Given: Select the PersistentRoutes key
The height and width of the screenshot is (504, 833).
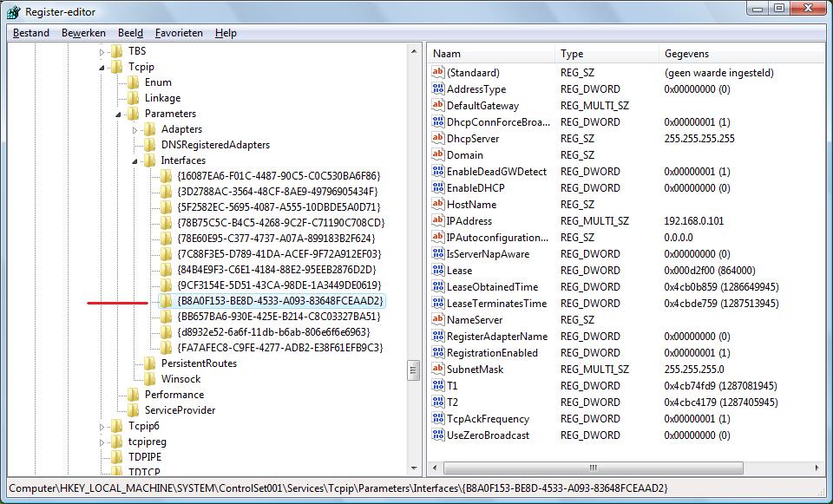Looking at the screenshot, I should click(x=199, y=363).
